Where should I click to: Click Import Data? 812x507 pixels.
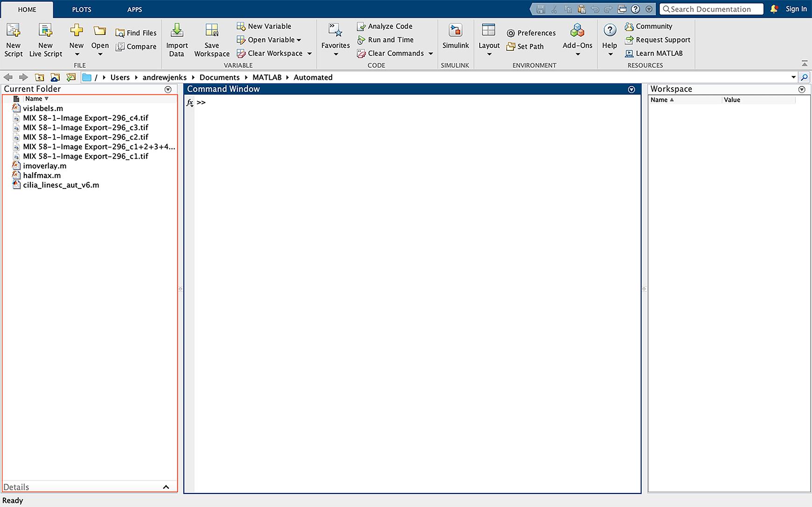177,41
